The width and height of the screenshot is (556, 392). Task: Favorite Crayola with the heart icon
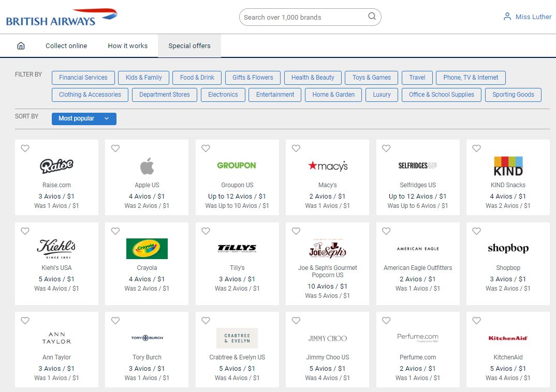coord(115,231)
